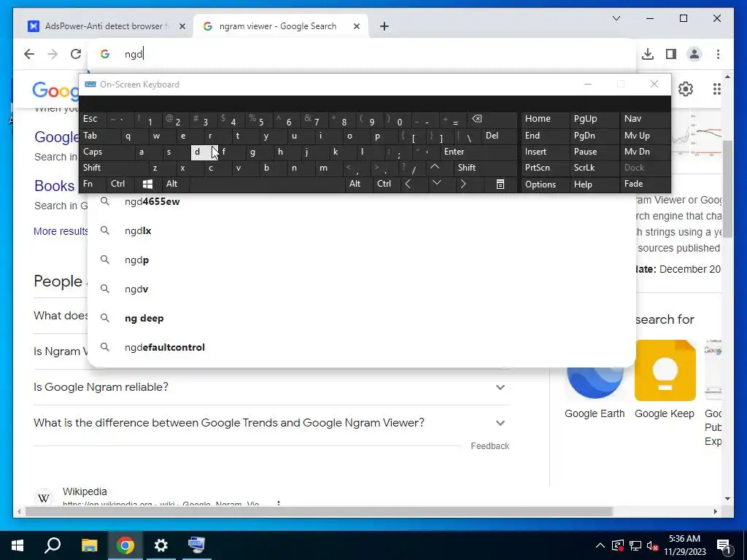The image size is (747, 560).
Task: Toggle Insert key on keyboard
Action: click(545, 152)
